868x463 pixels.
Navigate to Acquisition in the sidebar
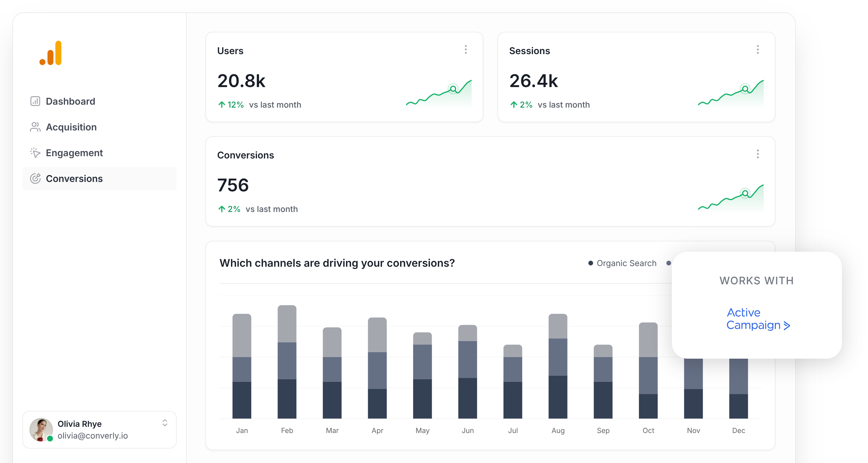pos(71,127)
